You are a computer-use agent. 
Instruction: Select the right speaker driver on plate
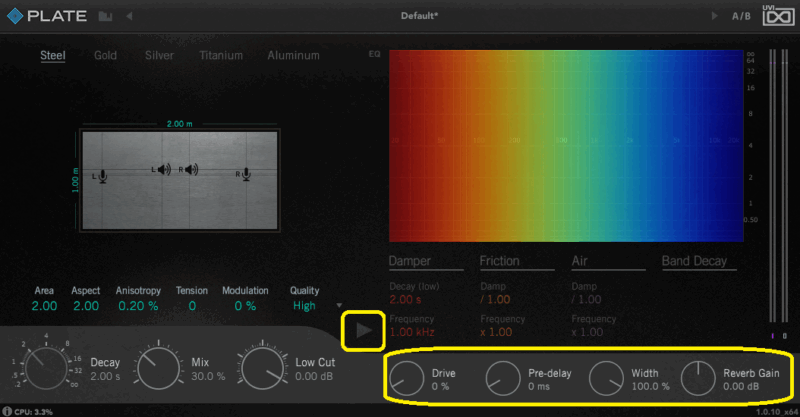(x=189, y=170)
